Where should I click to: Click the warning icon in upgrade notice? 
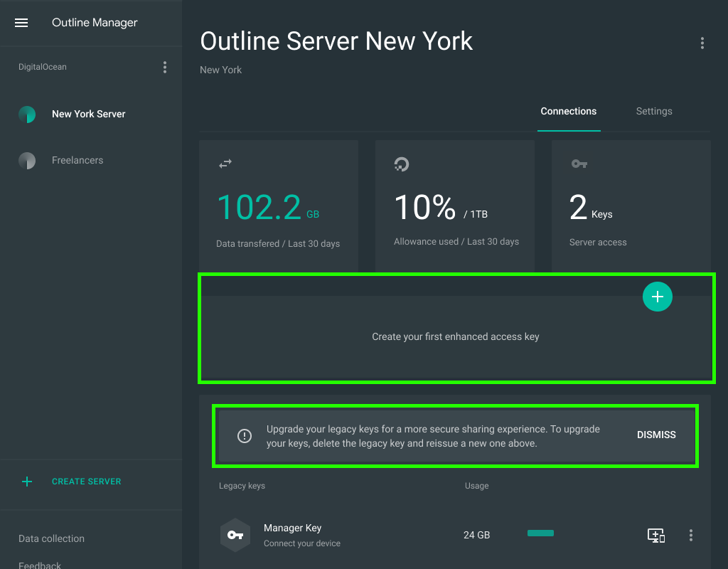click(x=245, y=436)
